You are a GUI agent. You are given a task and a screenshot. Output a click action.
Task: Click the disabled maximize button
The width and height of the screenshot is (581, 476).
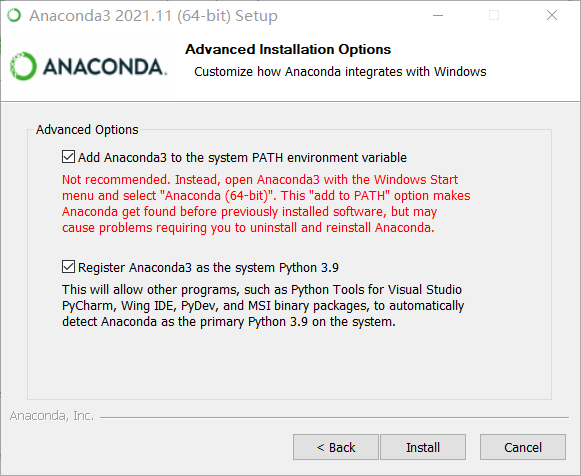(494, 15)
